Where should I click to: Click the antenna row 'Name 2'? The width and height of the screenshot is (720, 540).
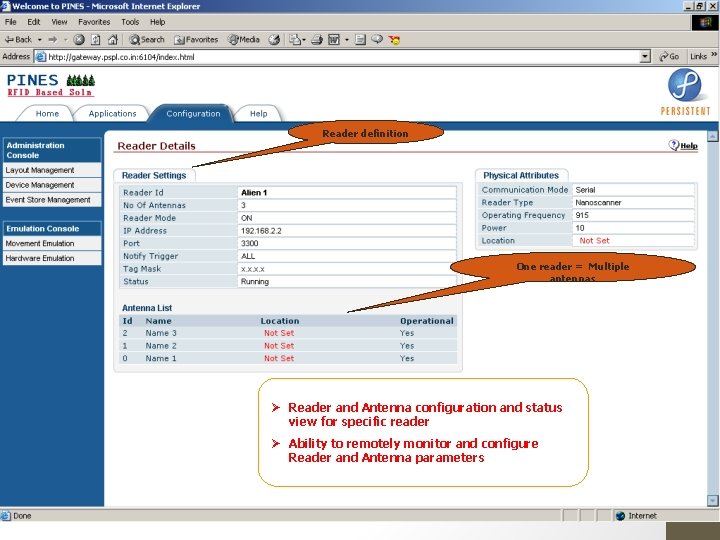coord(288,346)
